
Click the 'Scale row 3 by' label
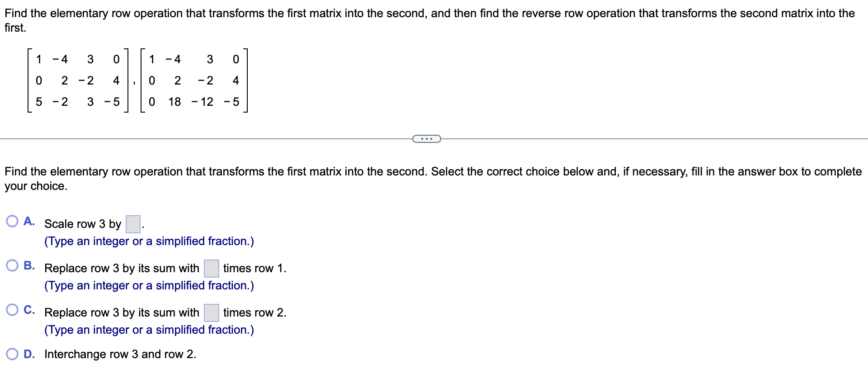point(81,223)
